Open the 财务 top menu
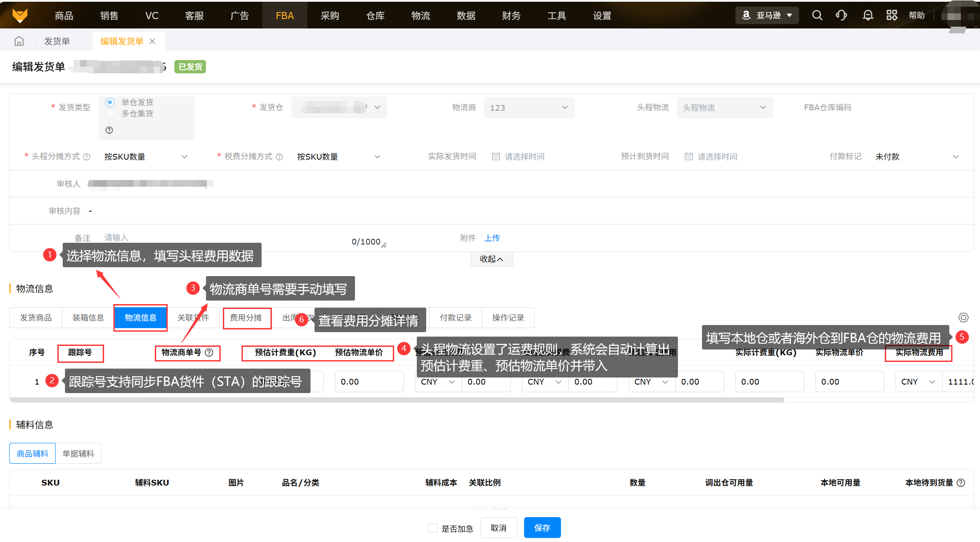 pyautogui.click(x=511, y=16)
